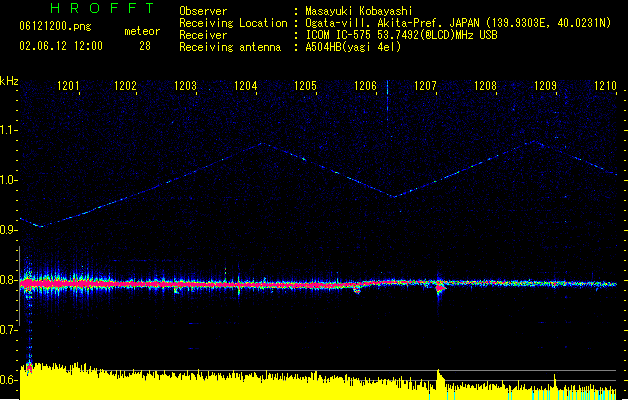Click the 0.9 kHz frequency label
The height and width of the screenshot is (400, 629).
[x=8, y=230]
